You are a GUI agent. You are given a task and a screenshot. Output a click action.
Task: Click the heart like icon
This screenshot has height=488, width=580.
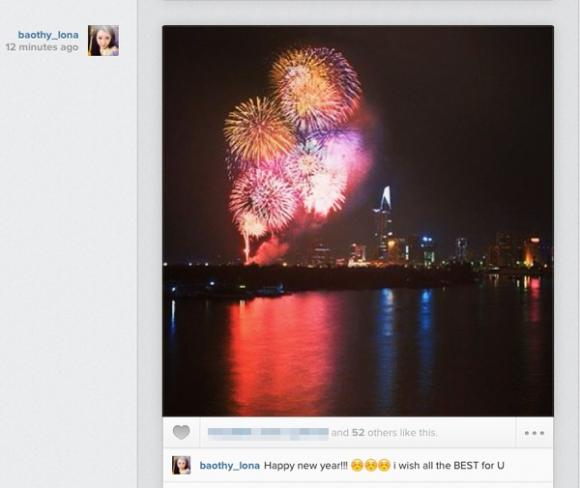pyautogui.click(x=181, y=432)
